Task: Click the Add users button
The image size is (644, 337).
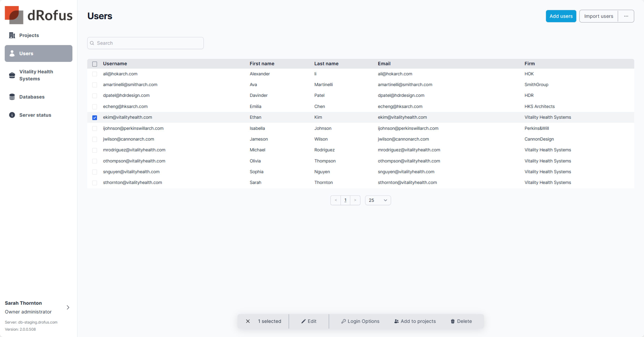Action: [x=561, y=16]
